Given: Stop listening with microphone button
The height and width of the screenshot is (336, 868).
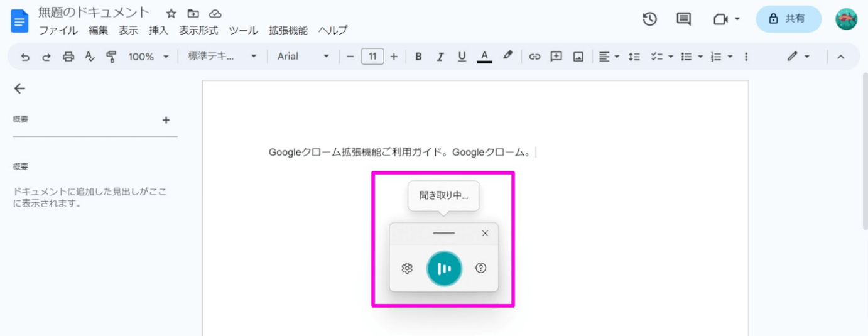Looking at the screenshot, I should point(444,269).
